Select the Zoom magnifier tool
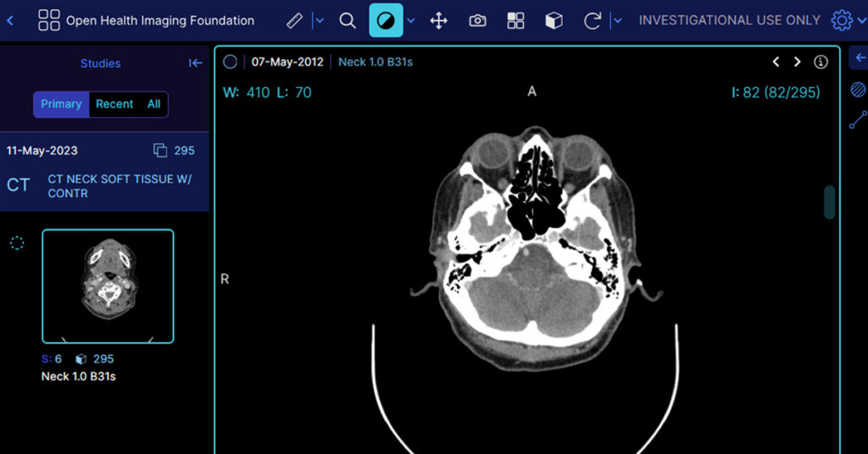Screen dimensions: 868x454 click(x=348, y=20)
